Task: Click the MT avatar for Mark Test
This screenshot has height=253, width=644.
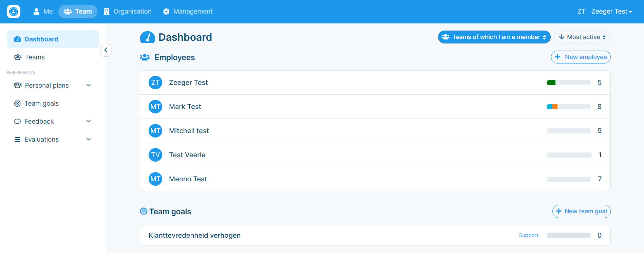Action: coord(155,107)
